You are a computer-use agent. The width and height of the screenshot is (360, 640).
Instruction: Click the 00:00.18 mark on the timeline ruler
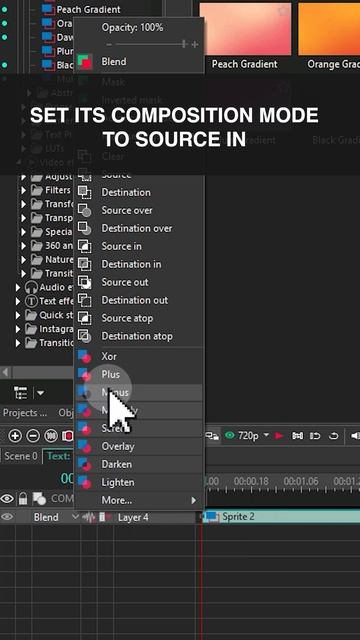tap(251, 482)
